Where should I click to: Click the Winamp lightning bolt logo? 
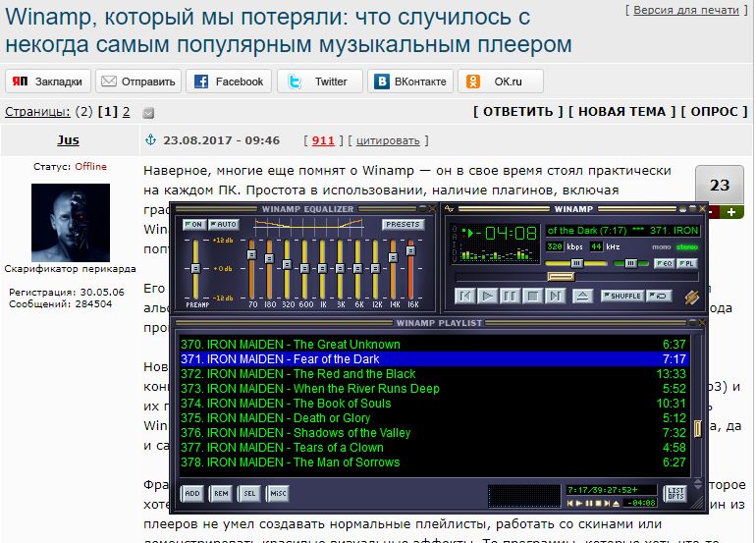click(x=692, y=298)
